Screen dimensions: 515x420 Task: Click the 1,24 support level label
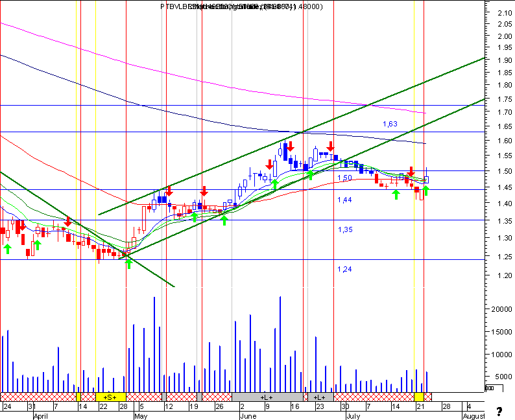click(x=344, y=269)
